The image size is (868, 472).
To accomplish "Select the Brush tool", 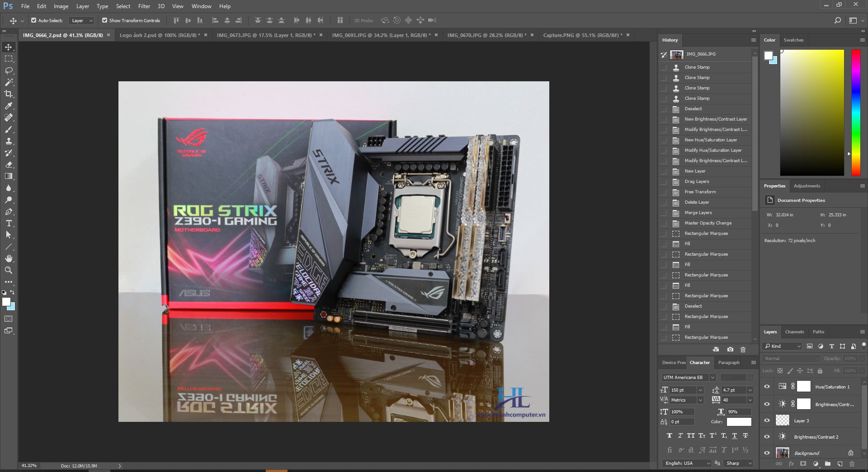I will click(9, 130).
